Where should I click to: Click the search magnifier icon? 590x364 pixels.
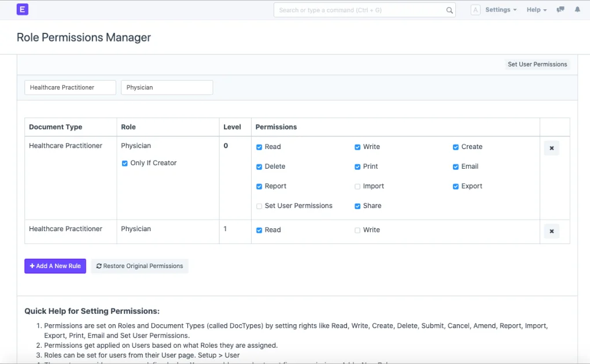pyautogui.click(x=449, y=10)
